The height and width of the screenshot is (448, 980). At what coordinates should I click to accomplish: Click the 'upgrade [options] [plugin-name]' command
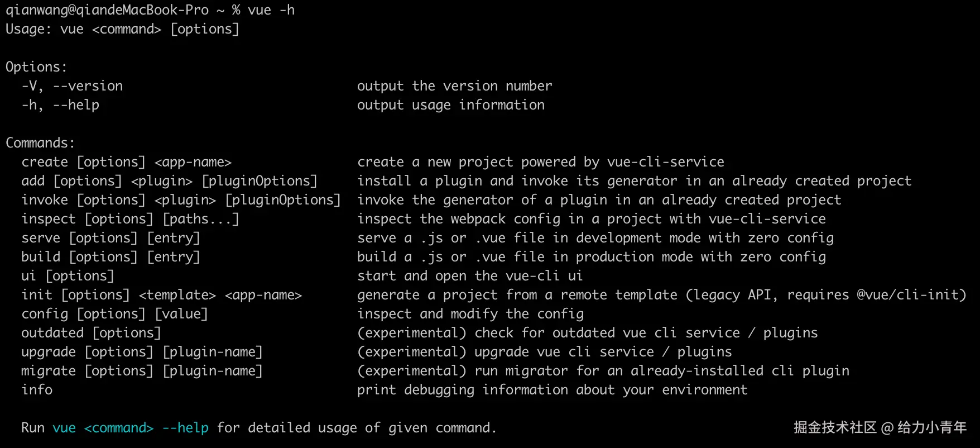(142, 352)
